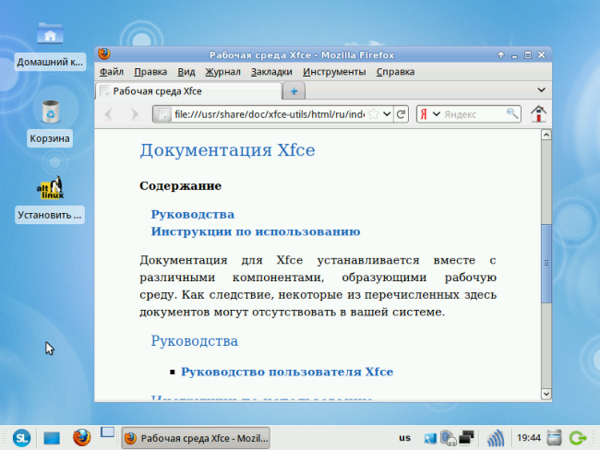This screenshot has width=600, height=450.
Task: Open the Закладки menu
Action: pos(271,72)
